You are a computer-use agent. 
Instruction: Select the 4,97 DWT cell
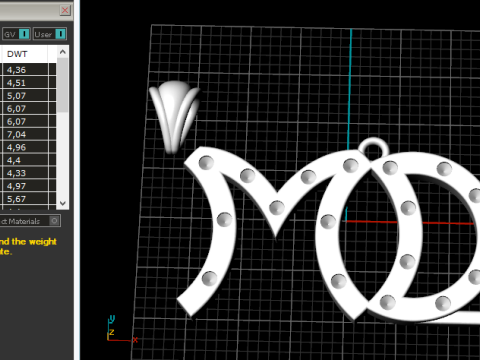coord(25,186)
